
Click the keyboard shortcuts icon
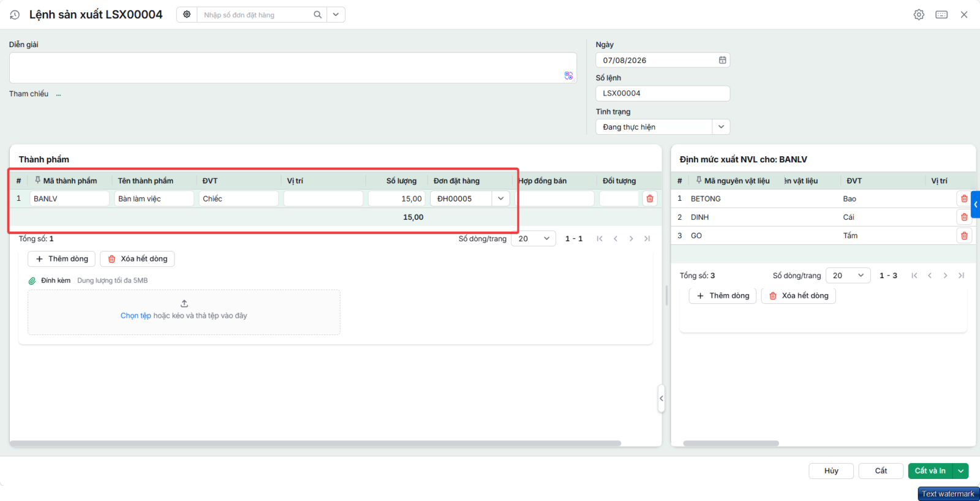pos(941,15)
